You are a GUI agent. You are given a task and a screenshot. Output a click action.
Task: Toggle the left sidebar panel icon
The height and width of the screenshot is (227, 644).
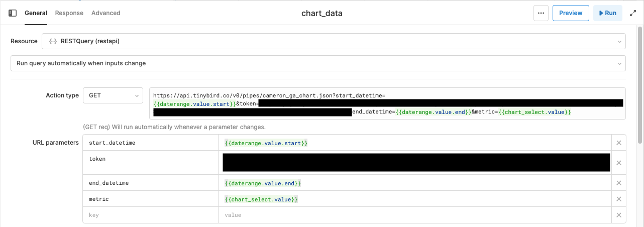point(13,13)
